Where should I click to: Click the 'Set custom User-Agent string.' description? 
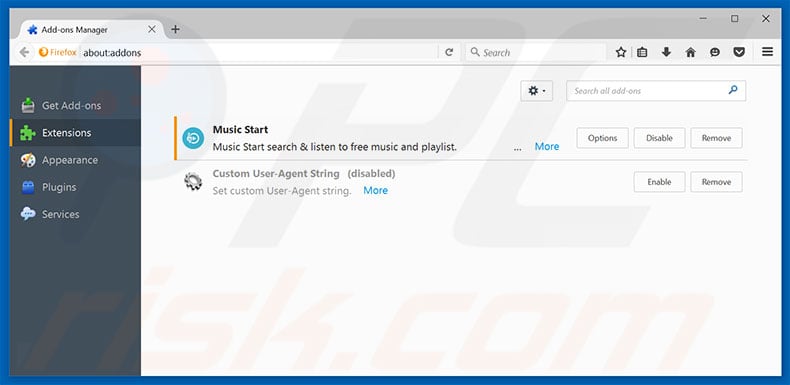coord(282,191)
